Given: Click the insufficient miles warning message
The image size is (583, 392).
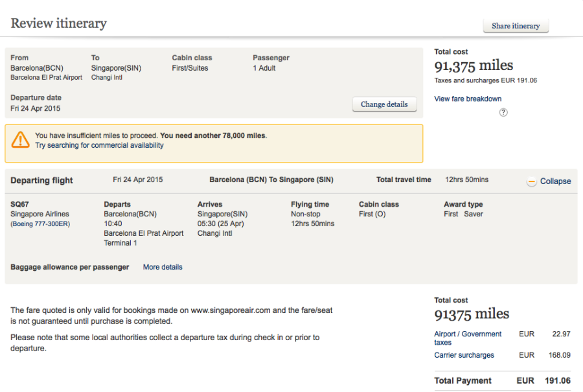Looking at the screenshot, I should pos(150,136).
